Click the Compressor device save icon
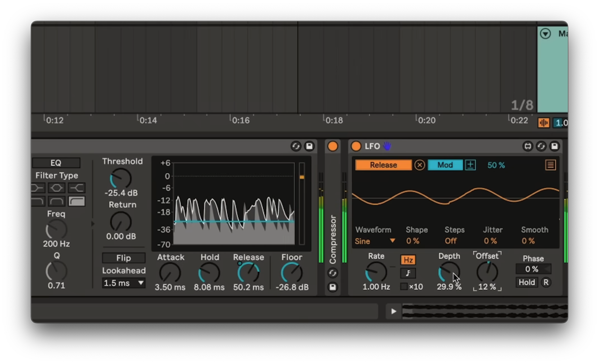The width and height of the screenshot is (599, 364). [333, 287]
